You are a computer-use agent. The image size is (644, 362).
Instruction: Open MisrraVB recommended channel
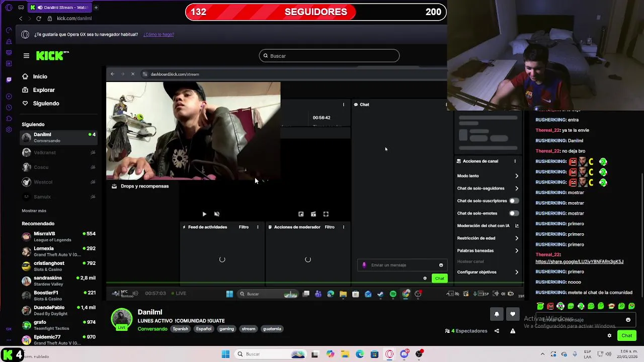[x=58, y=236]
